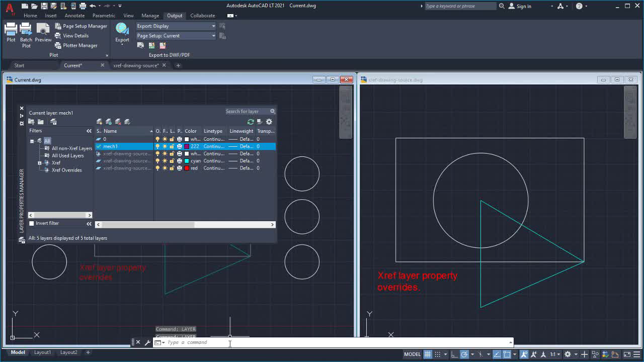The height and width of the screenshot is (362, 644).
Task: Open the Export: Display dropdown
Action: click(176, 26)
